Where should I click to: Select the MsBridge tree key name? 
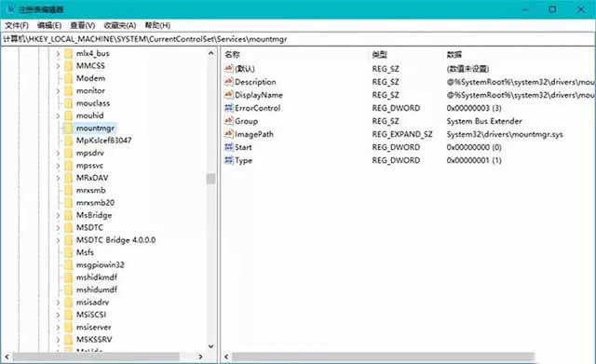(94, 215)
